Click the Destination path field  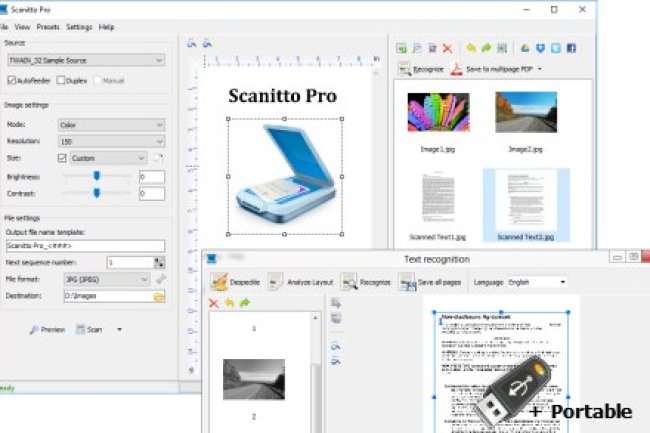109,296
